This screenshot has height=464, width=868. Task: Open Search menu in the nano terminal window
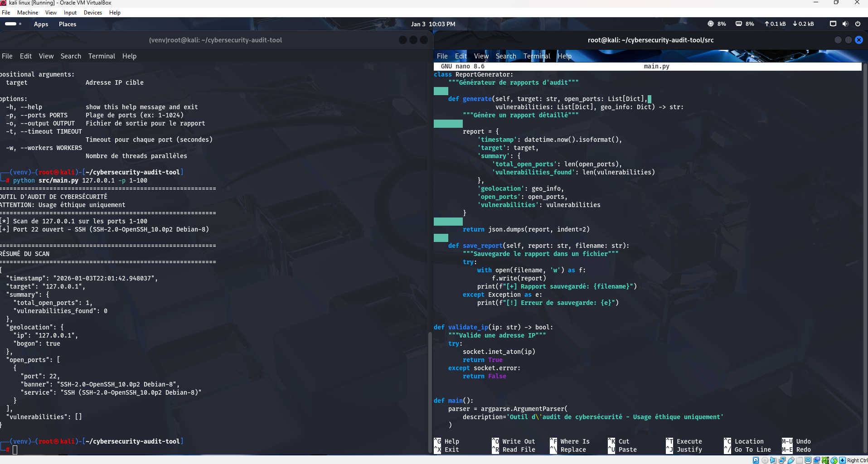coord(506,56)
